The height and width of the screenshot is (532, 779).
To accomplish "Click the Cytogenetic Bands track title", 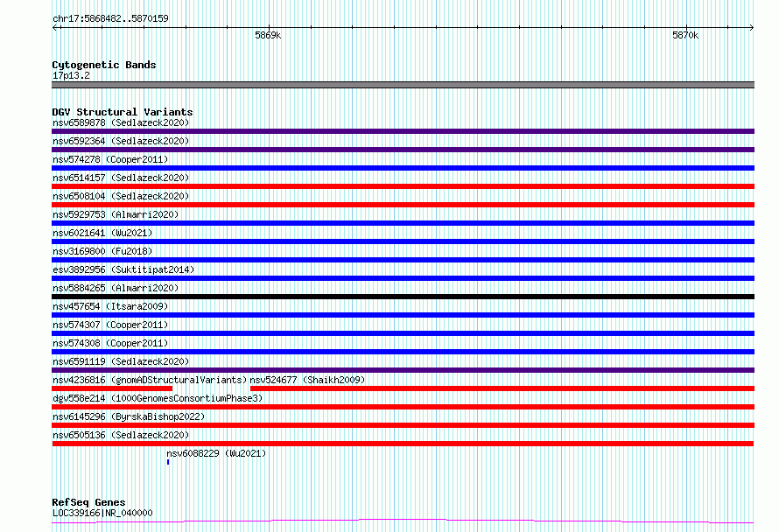I will (104, 65).
